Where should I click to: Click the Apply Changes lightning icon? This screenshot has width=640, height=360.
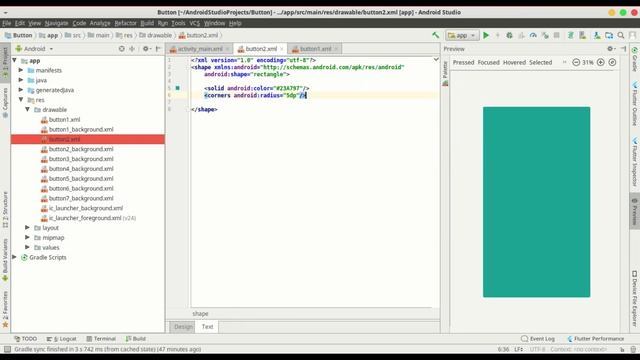click(x=498, y=36)
